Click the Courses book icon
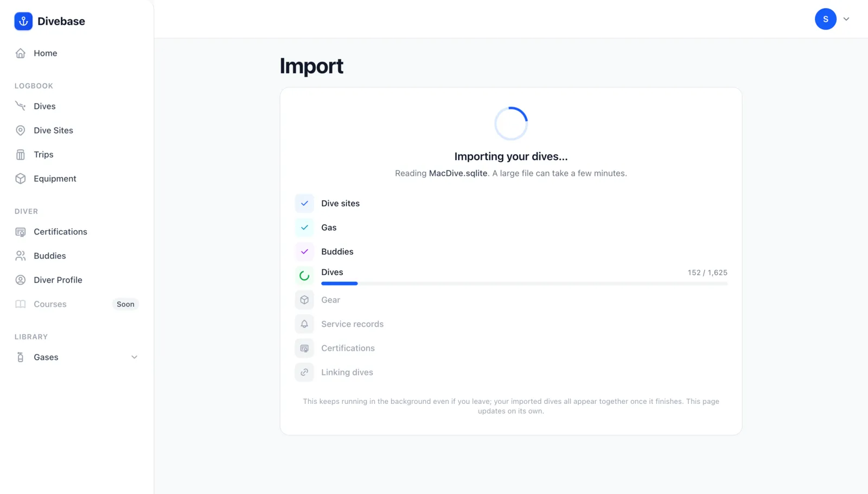868x494 pixels. (21, 304)
